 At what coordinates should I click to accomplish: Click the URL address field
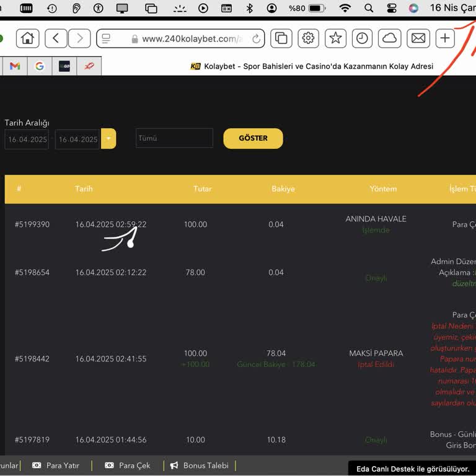tap(180, 38)
